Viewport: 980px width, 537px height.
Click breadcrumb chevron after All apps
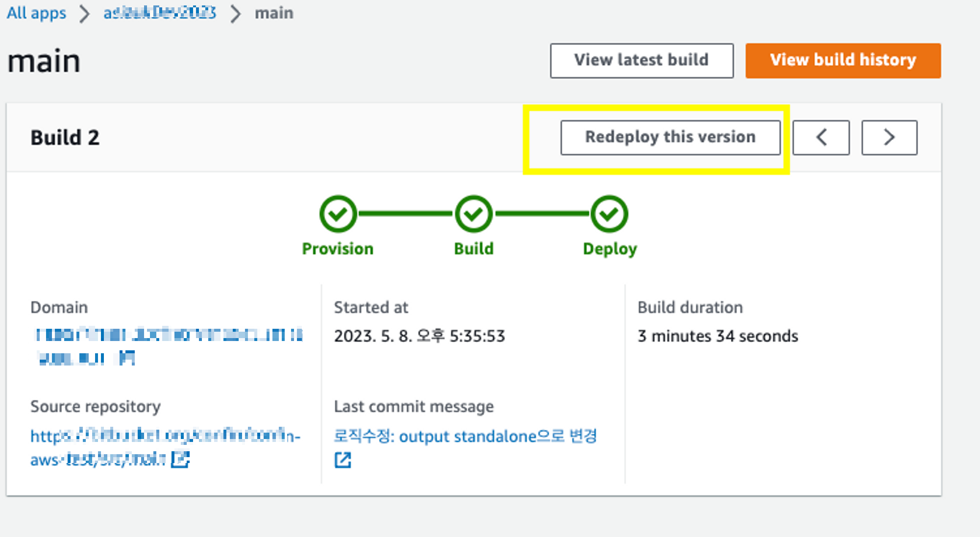tap(84, 13)
